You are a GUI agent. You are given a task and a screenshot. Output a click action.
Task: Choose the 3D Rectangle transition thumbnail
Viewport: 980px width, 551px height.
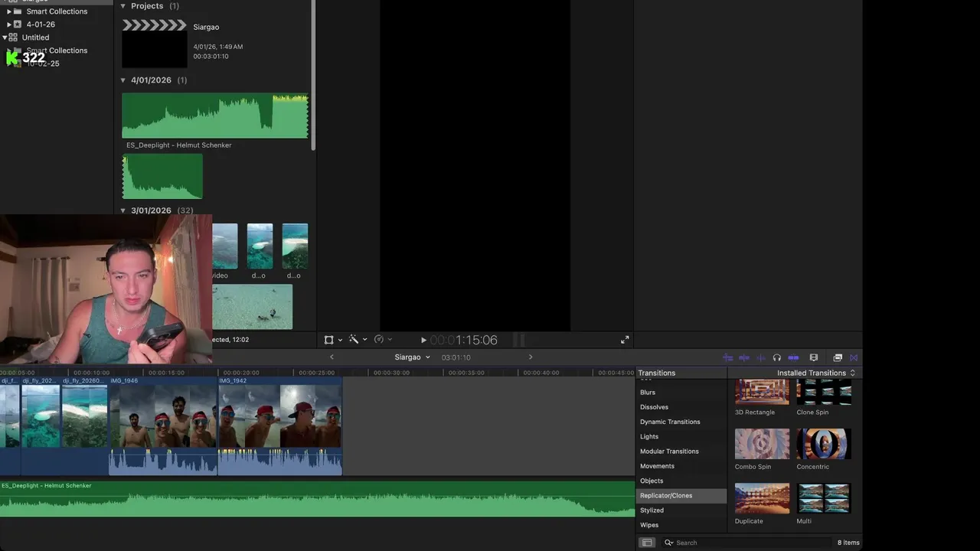coord(762,392)
